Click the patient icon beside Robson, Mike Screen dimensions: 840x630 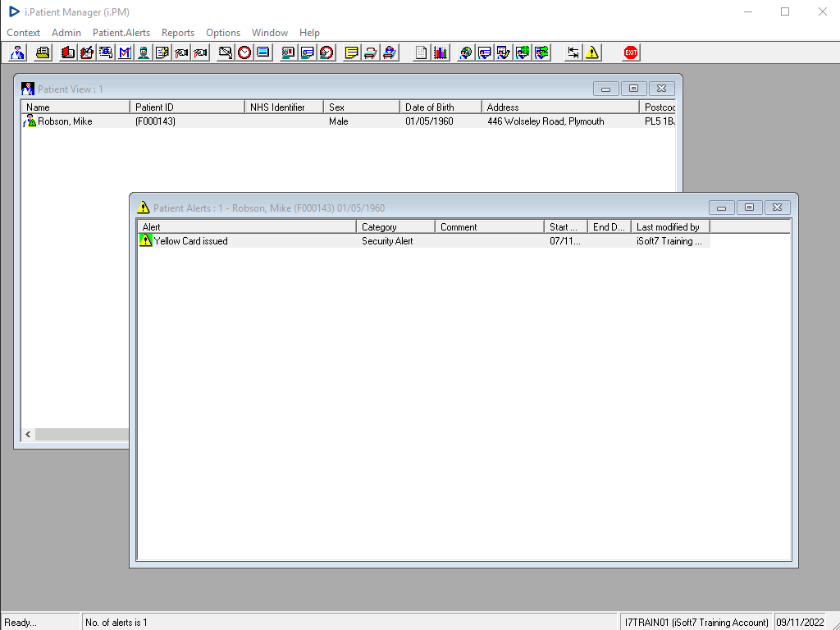pyautogui.click(x=30, y=121)
